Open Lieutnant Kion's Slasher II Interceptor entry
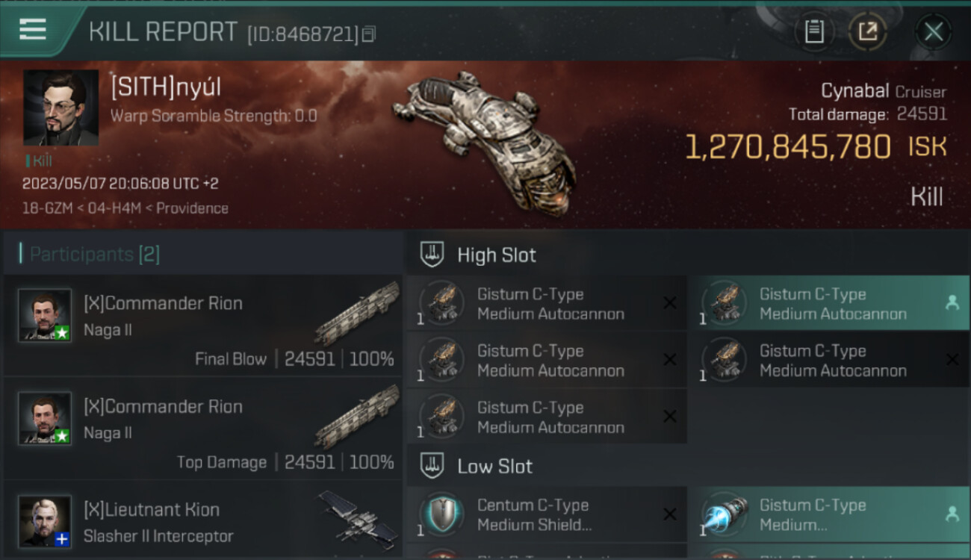 click(x=203, y=520)
